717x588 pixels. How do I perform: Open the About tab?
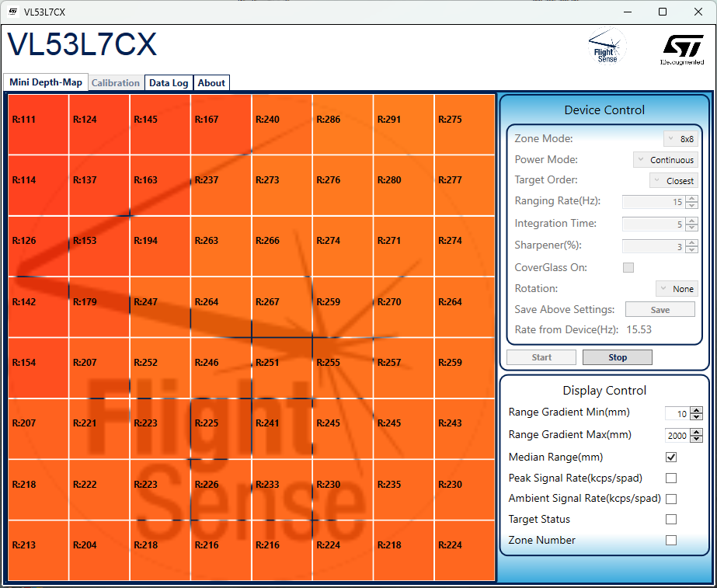(211, 83)
